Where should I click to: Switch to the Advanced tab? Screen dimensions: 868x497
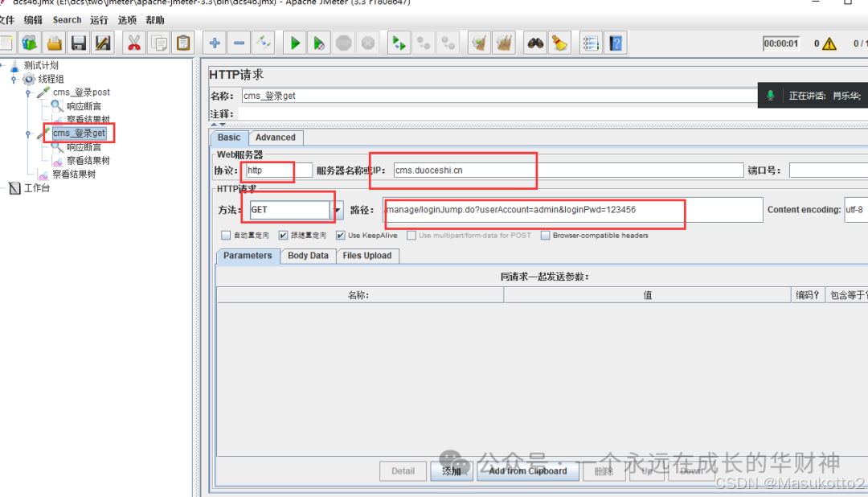[x=275, y=138]
